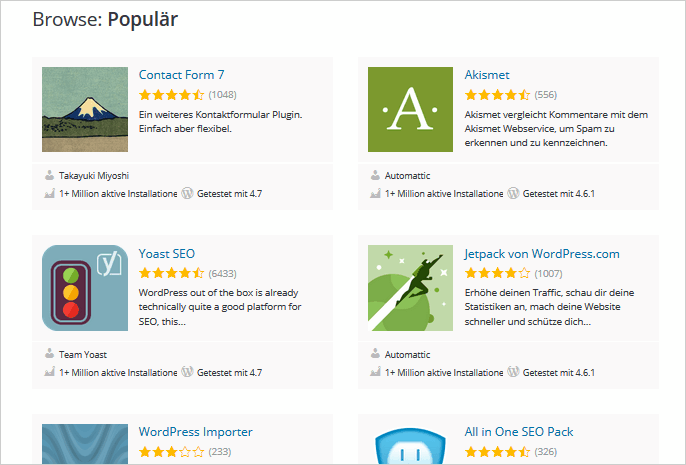Click '1+ Million aktive Installationen' in Jetpack card

pyautogui.click(x=444, y=373)
